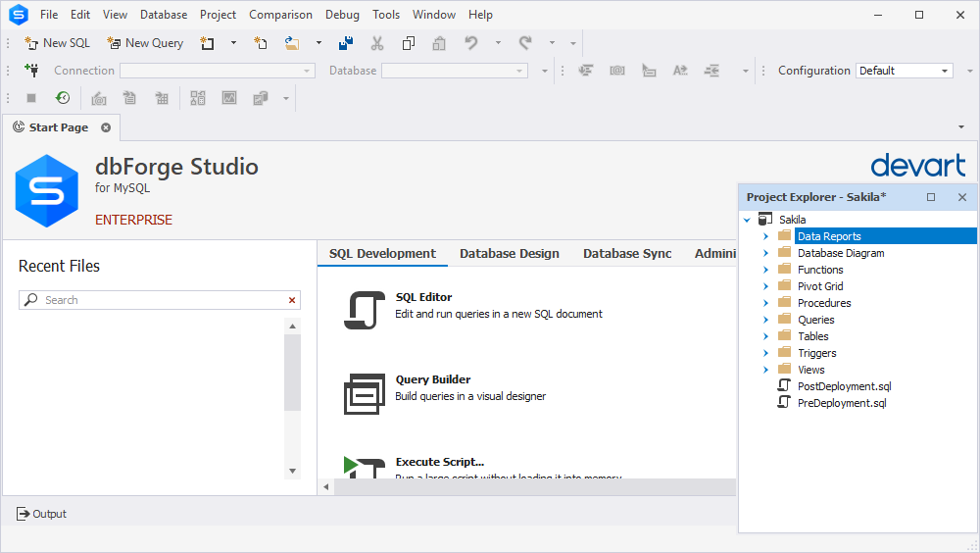Click the Cut scissors icon
980x553 pixels.
(377, 43)
